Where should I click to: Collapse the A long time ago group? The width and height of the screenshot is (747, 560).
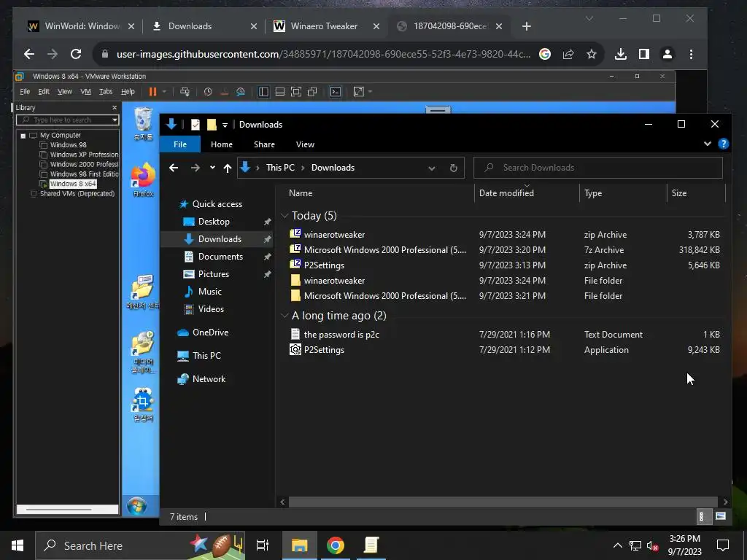[x=285, y=315]
